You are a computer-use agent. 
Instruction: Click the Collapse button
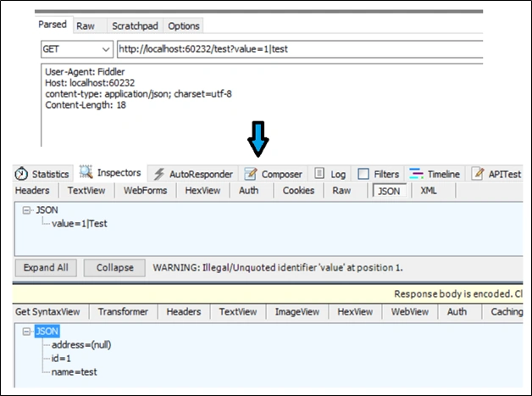tap(114, 268)
